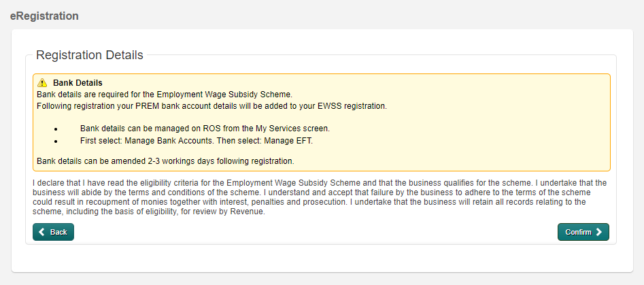Click the Back button

(x=53, y=232)
